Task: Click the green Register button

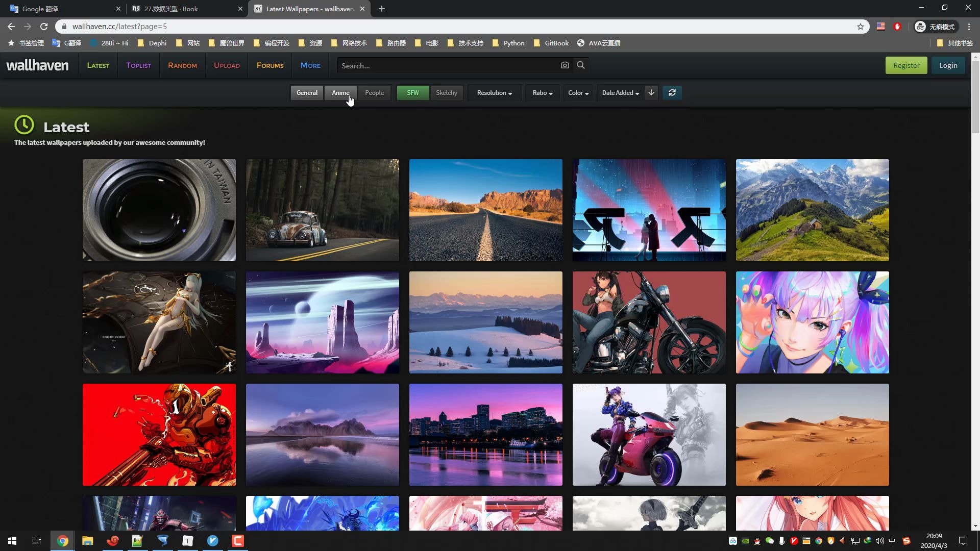Action: 906,65
